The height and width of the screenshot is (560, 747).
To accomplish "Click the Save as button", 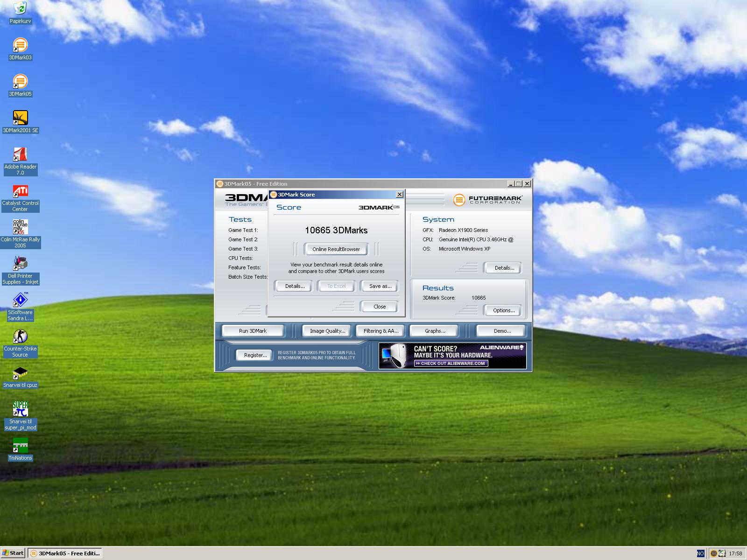I will [380, 286].
